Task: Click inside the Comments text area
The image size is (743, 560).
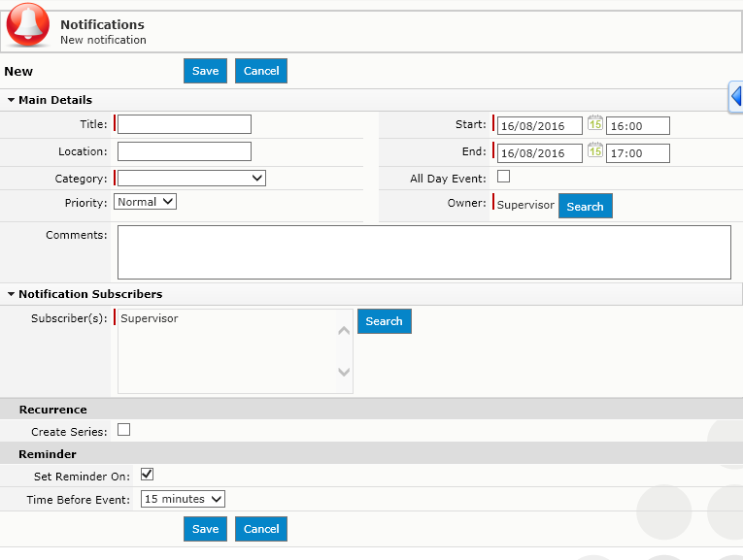Action: click(x=424, y=252)
